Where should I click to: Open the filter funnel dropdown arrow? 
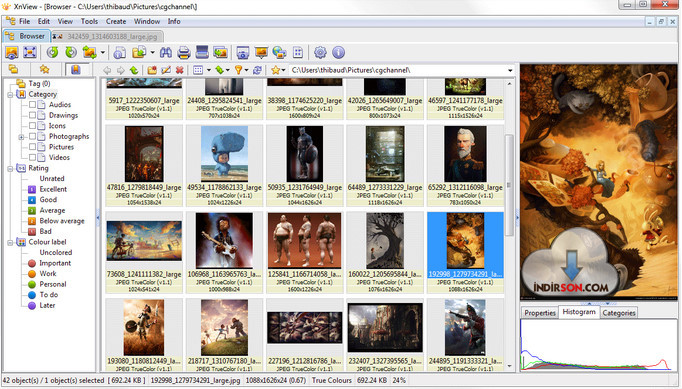tap(247, 70)
